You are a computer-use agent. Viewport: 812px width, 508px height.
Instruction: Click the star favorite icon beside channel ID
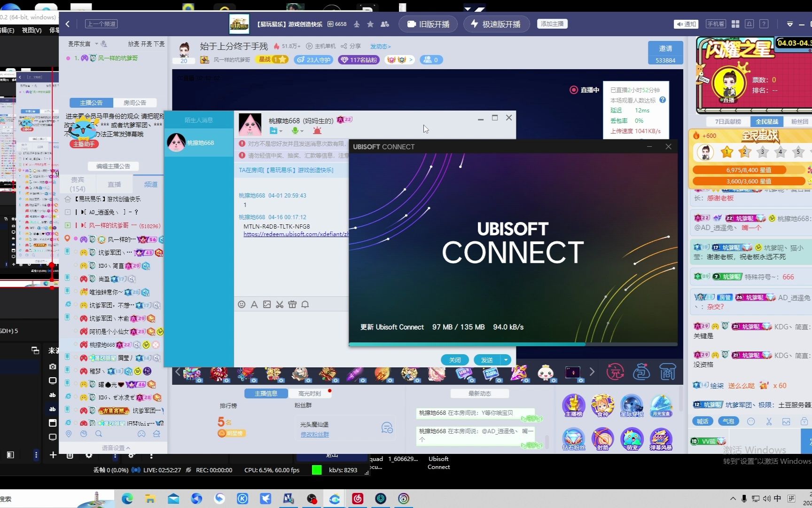(x=370, y=24)
